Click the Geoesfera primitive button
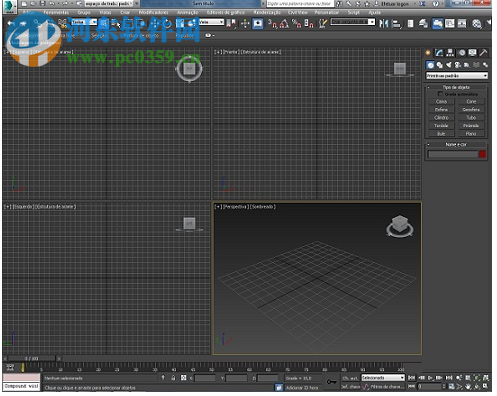 click(471, 110)
